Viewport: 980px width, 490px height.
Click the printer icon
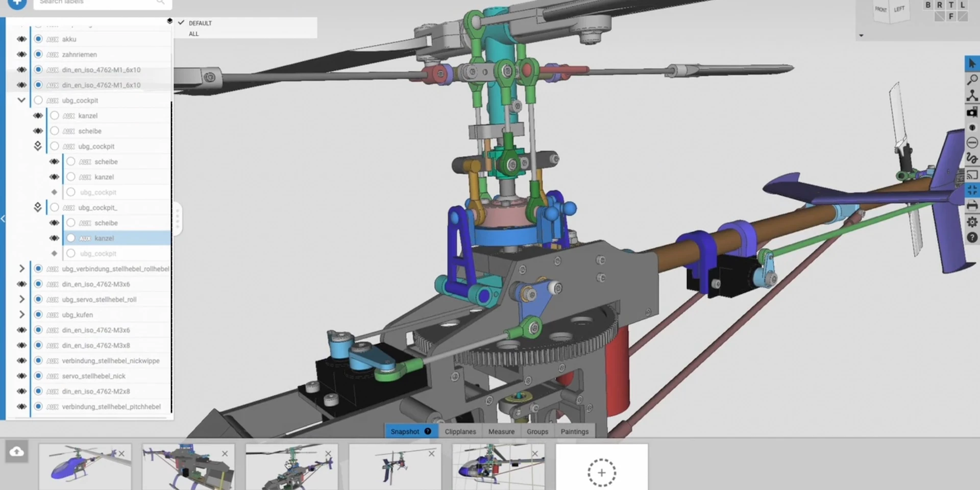(x=972, y=206)
